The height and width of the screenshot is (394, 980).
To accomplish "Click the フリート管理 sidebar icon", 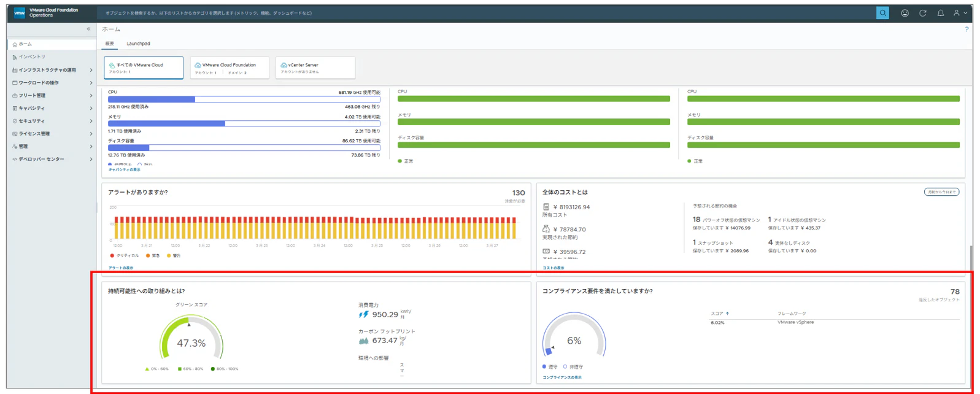I will (x=15, y=96).
